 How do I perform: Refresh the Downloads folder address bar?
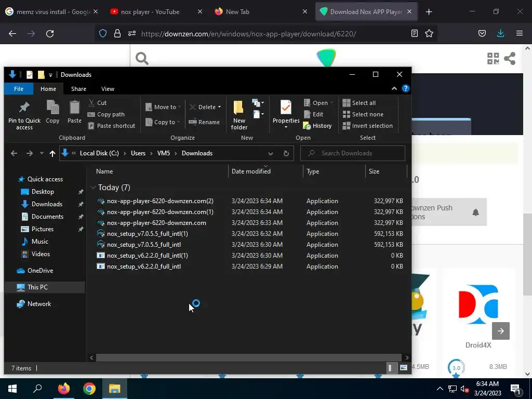coord(286,153)
